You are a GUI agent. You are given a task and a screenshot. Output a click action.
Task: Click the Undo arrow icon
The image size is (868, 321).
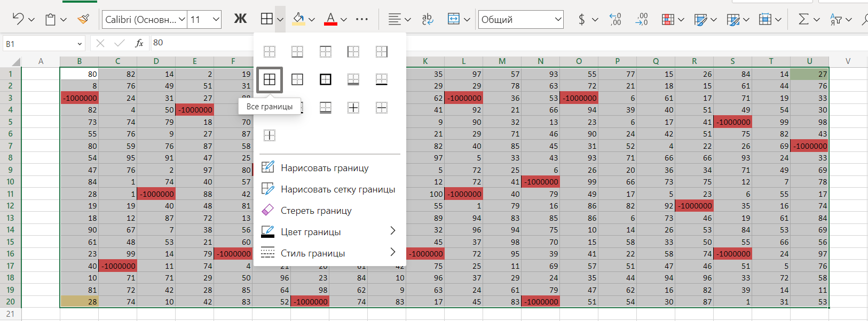(18, 20)
